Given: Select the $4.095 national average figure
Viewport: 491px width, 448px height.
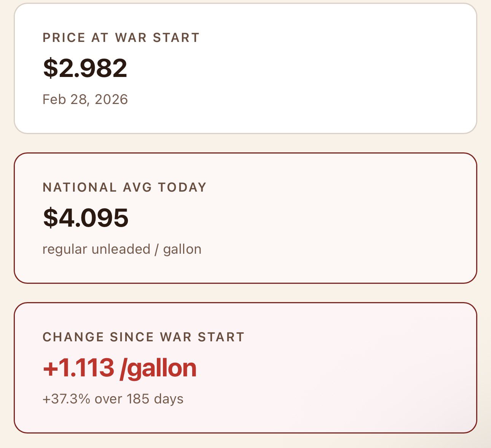Looking at the screenshot, I should click(x=86, y=218).
